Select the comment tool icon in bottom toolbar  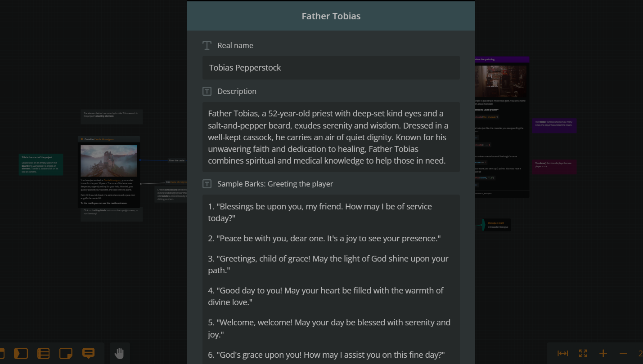[88, 353]
